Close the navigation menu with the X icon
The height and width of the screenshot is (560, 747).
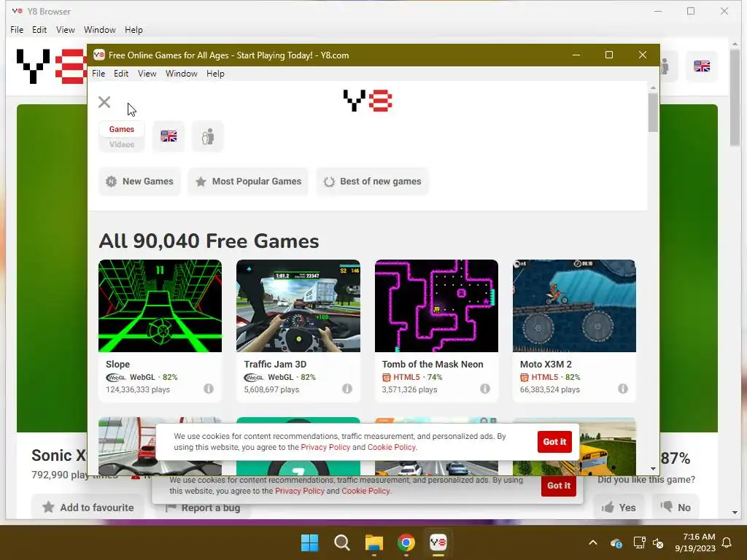104,102
